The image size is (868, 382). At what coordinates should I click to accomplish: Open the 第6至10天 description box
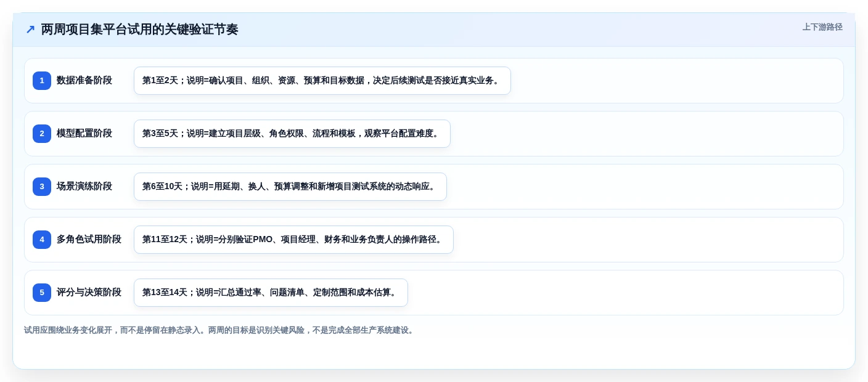coord(290,187)
